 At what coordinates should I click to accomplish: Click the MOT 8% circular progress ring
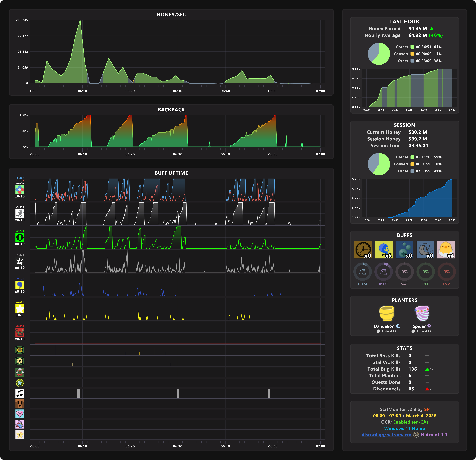[x=383, y=272]
